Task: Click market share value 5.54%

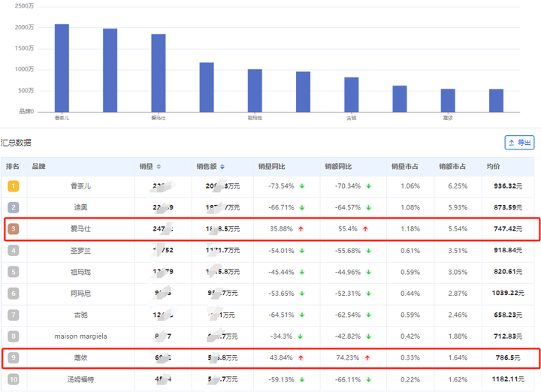Action: coord(458,229)
